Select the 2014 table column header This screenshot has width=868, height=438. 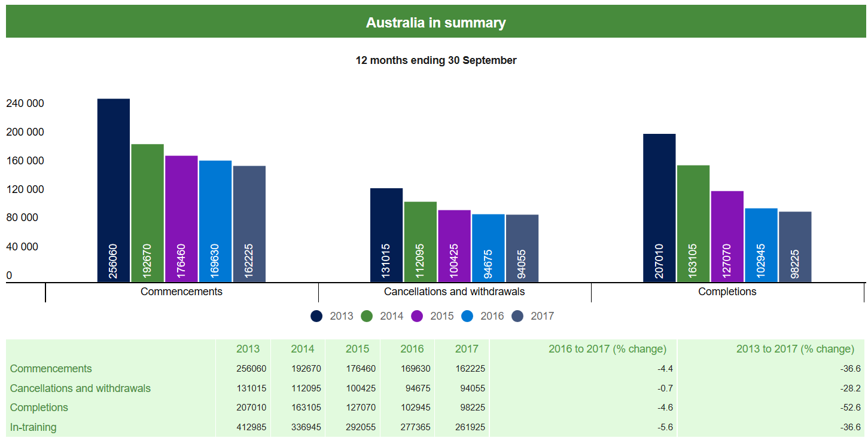(303, 349)
